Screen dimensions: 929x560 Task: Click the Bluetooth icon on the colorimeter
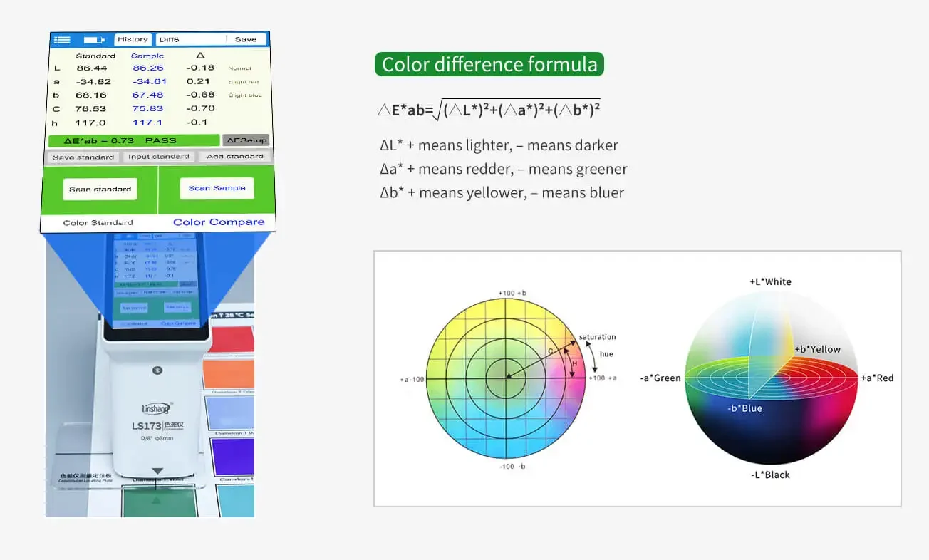point(157,370)
